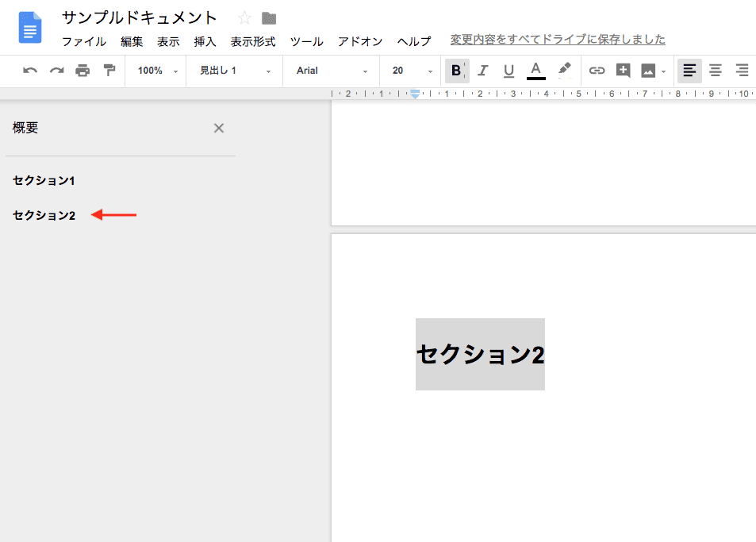Click the insert image icon
This screenshot has width=756, height=542.
point(648,71)
